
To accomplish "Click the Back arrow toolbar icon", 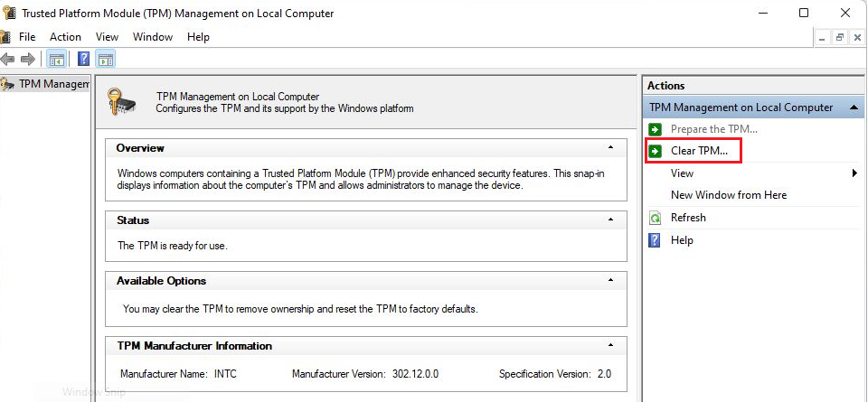I will [7, 59].
